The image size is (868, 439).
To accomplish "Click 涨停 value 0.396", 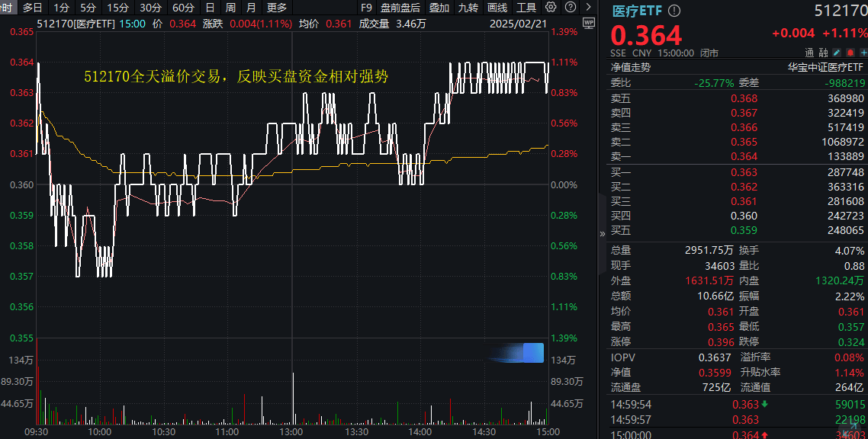I will 721,342.
